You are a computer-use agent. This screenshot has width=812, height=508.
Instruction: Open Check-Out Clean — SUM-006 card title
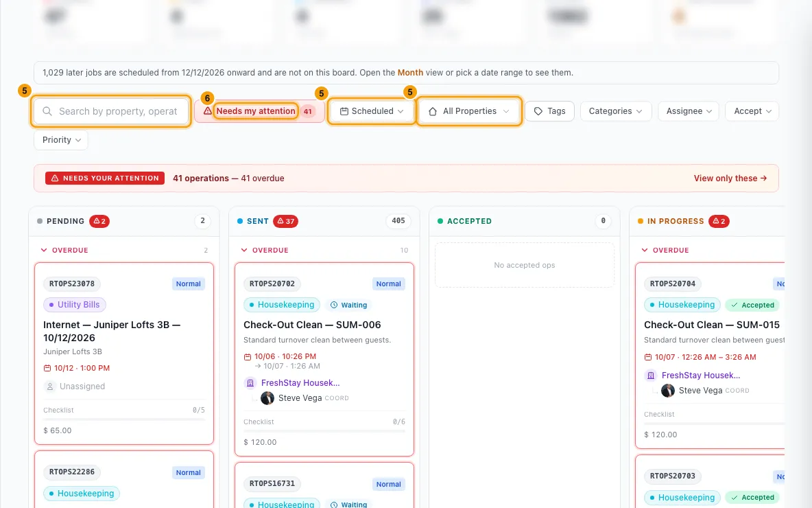point(312,325)
